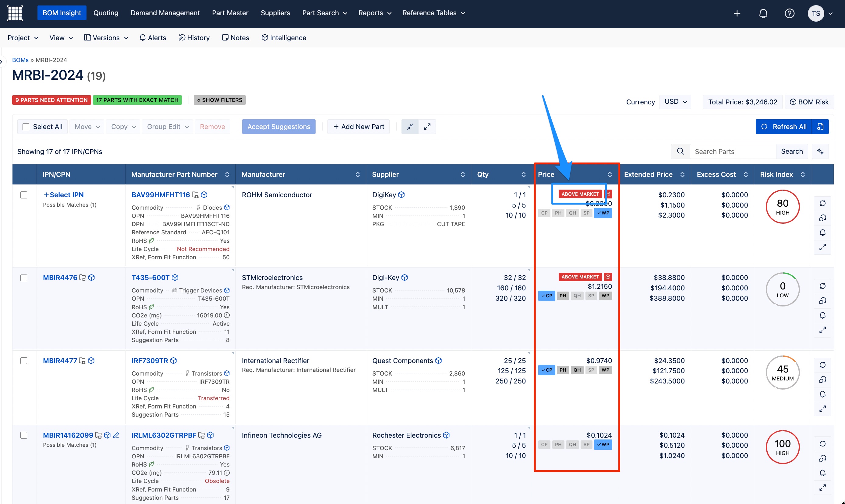Open the View dropdown menu
This screenshot has height=504, width=845.
[61, 38]
